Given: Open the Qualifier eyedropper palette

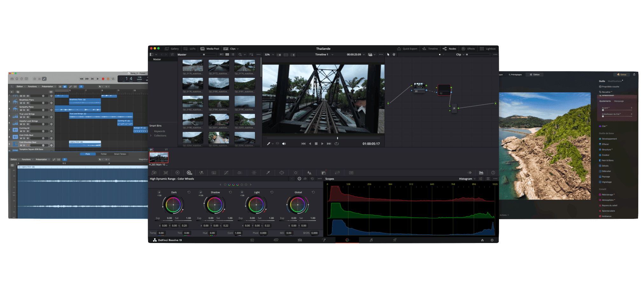Looking at the screenshot, I should coord(268,173).
